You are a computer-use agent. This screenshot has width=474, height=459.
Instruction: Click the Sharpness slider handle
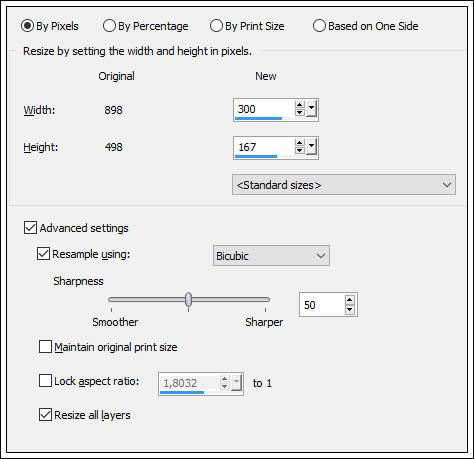tap(189, 300)
